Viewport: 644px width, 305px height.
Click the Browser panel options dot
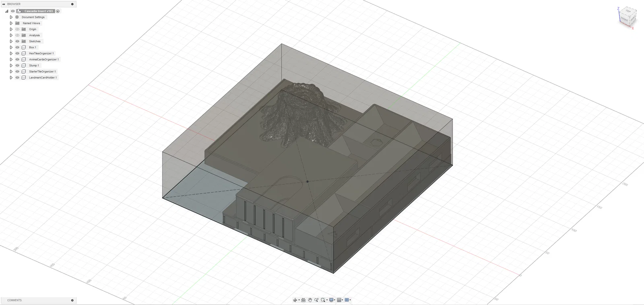pos(72,4)
